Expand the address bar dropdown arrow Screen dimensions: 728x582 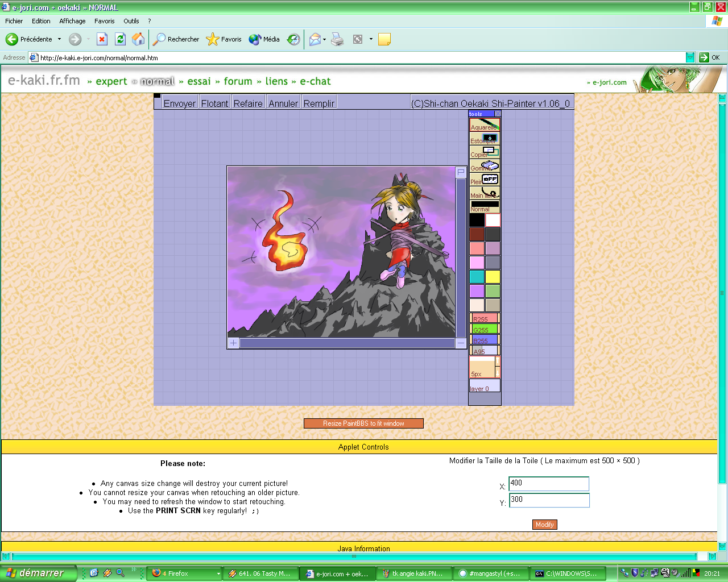click(x=690, y=57)
